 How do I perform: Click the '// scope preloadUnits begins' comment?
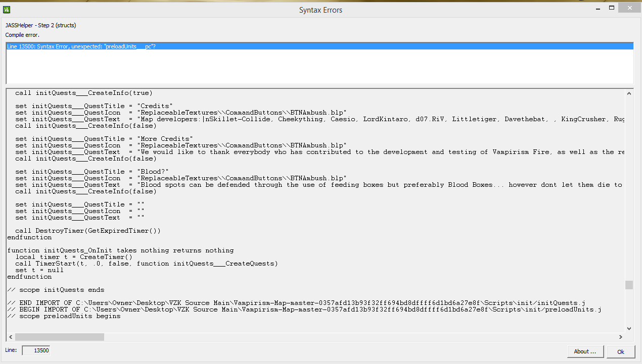pyautogui.click(x=64, y=316)
